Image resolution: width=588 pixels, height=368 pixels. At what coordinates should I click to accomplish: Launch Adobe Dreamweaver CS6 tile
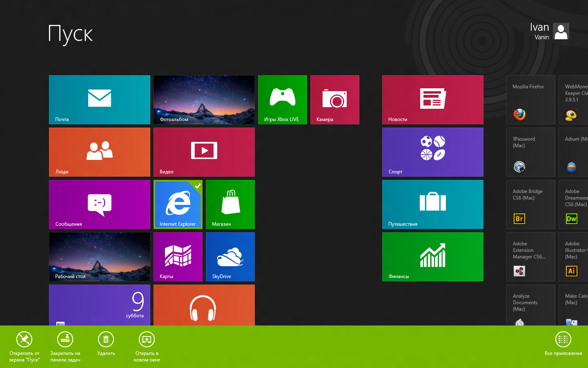click(x=573, y=204)
